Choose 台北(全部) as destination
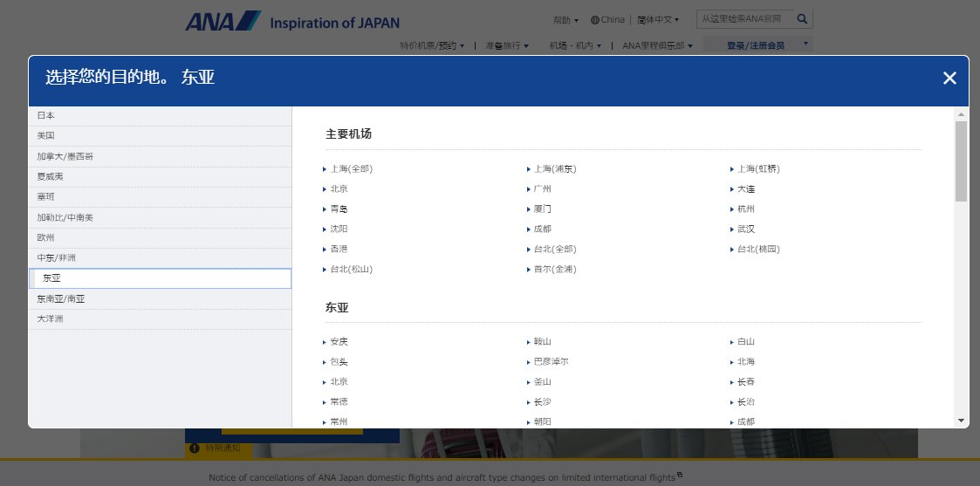This screenshot has width=980, height=486. (x=555, y=250)
